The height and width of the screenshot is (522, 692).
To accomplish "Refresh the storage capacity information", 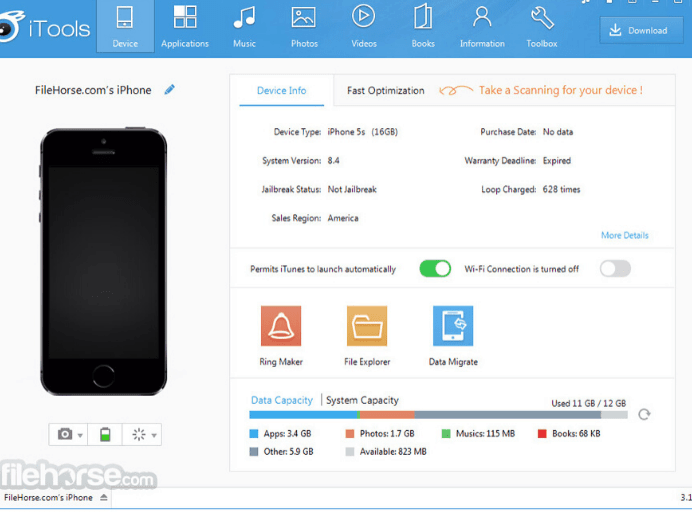I will [644, 414].
